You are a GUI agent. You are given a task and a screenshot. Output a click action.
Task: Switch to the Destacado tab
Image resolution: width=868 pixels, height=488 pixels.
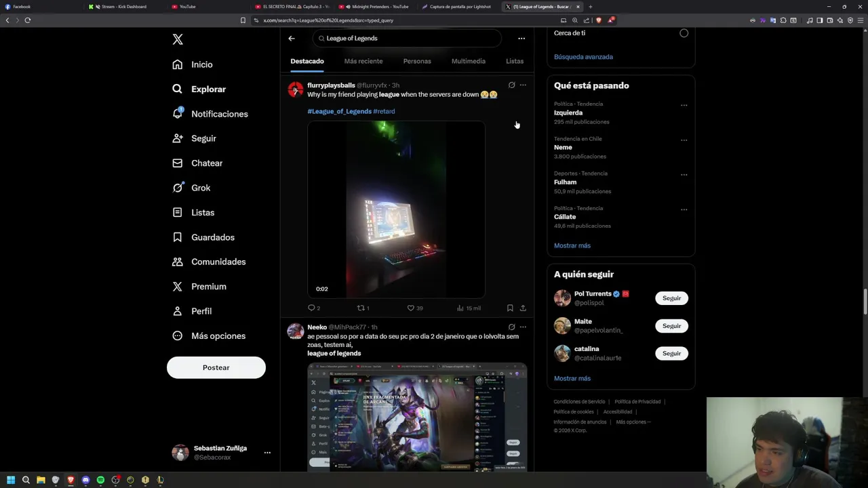(307, 61)
